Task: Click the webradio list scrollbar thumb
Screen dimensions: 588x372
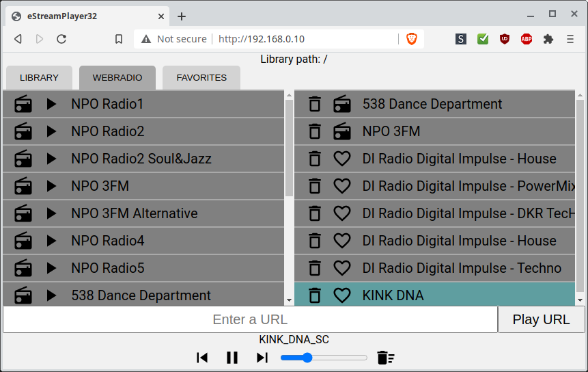Action: pos(289,148)
